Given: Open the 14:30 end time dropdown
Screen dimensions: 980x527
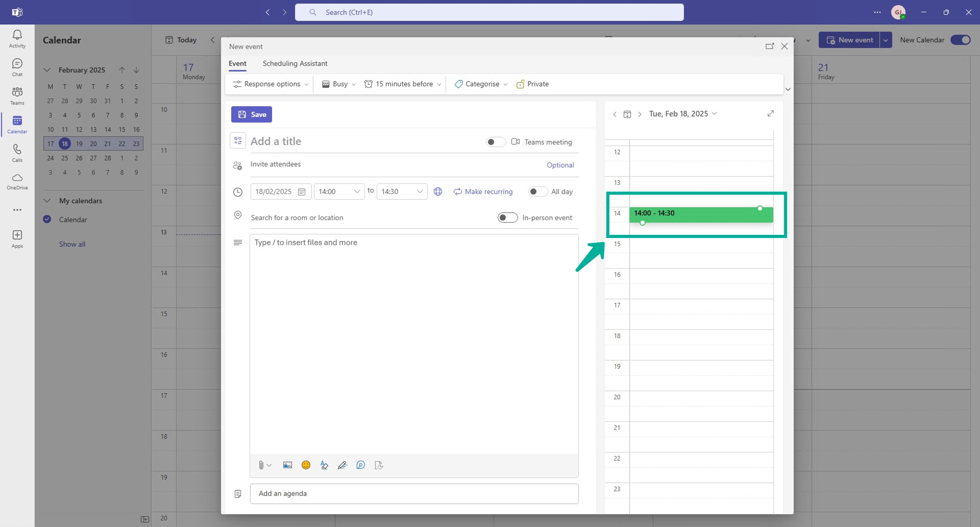Looking at the screenshot, I should 402,191.
